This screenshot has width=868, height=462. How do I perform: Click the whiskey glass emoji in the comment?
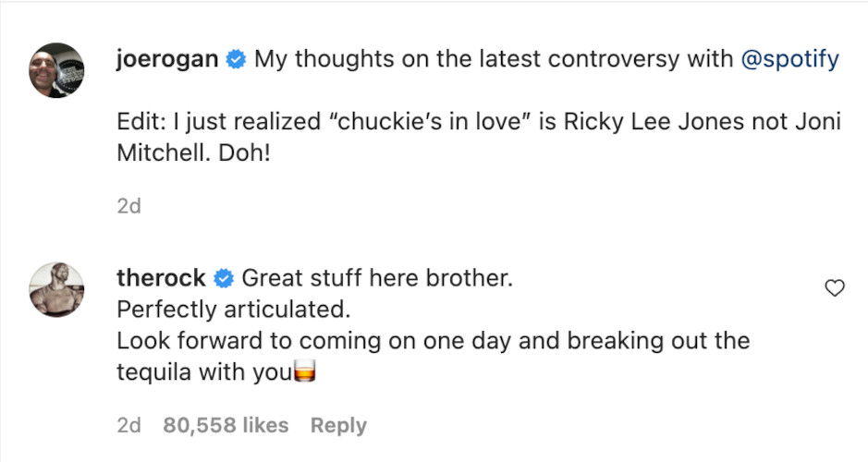[x=305, y=373]
